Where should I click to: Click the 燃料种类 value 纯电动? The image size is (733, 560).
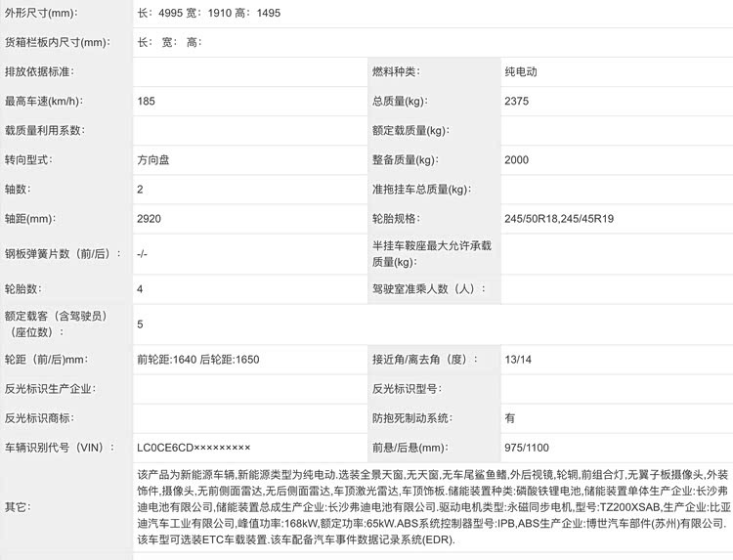click(x=521, y=71)
